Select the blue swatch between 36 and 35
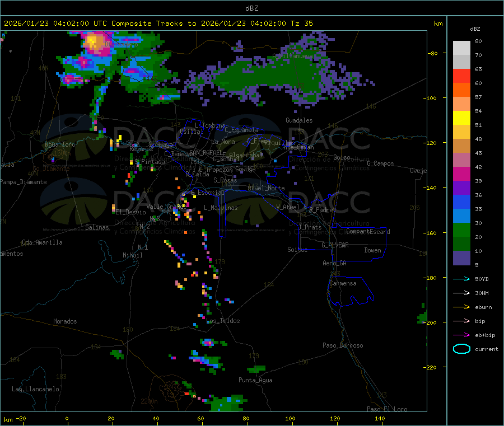The image size is (504, 426). [x=461, y=202]
